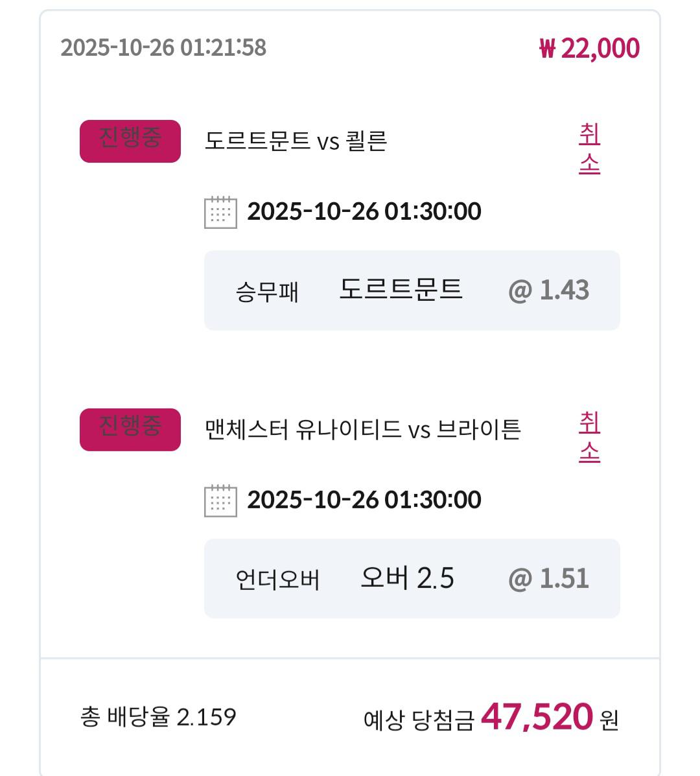Cancel the Manchester United vs Brighton bet
This screenshot has height=776, width=700.
pyautogui.click(x=589, y=438)
